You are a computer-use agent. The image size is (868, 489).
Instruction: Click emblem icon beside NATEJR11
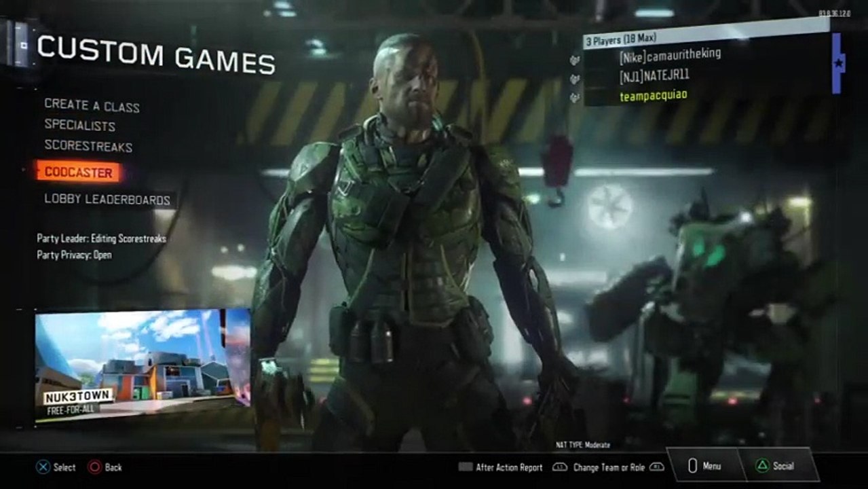point(575,79)
